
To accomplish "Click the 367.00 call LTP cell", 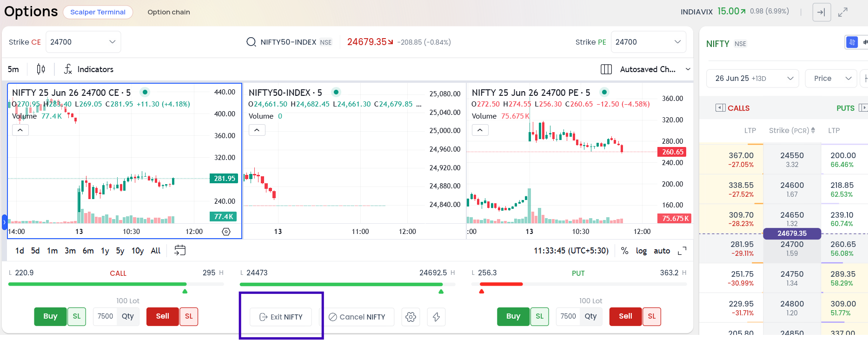I will [731, 160].
